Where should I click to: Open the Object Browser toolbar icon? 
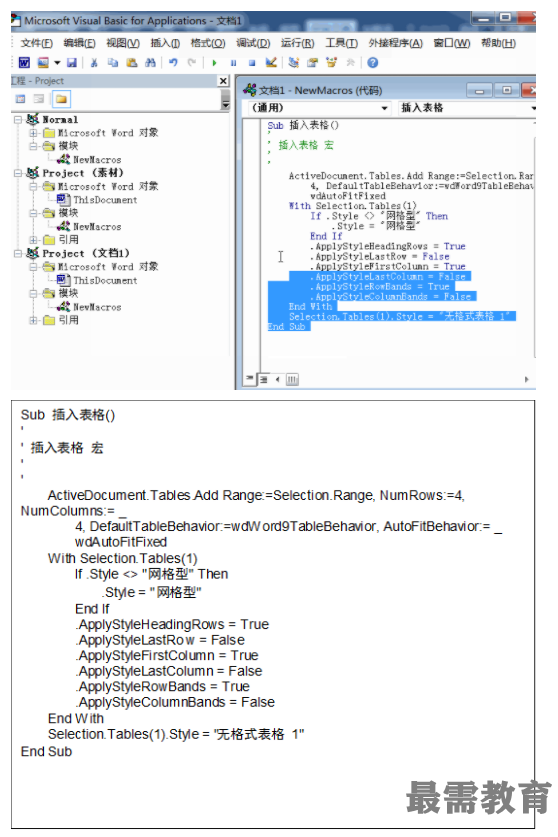click(332, 62)
